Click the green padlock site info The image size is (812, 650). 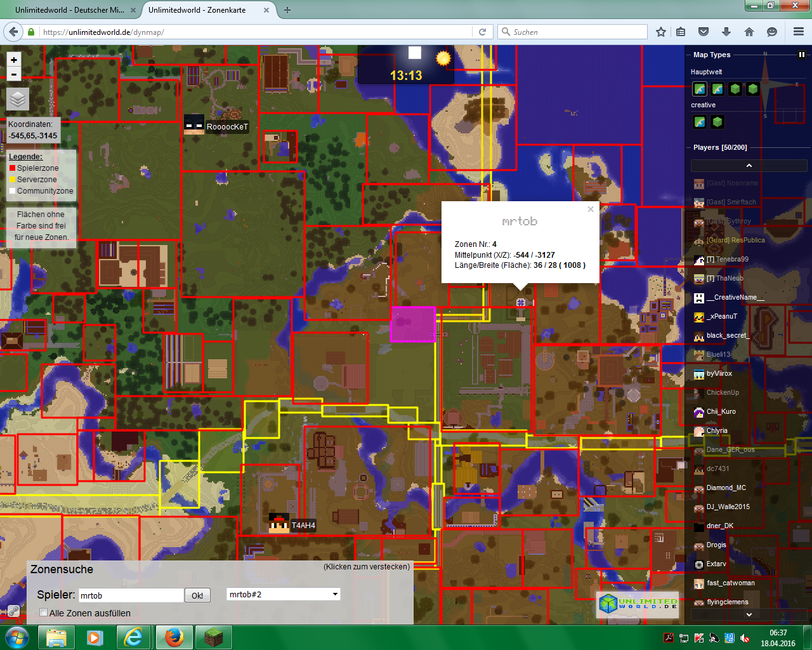coord(31,32)
